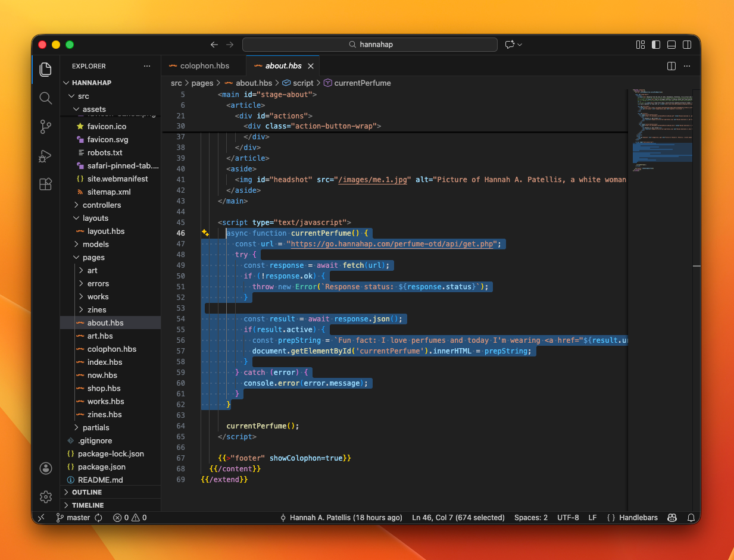Image resolution: width=734 pixels, height=560 pixels.
Task: Expand the partials folder
Action: click(95, 427)
